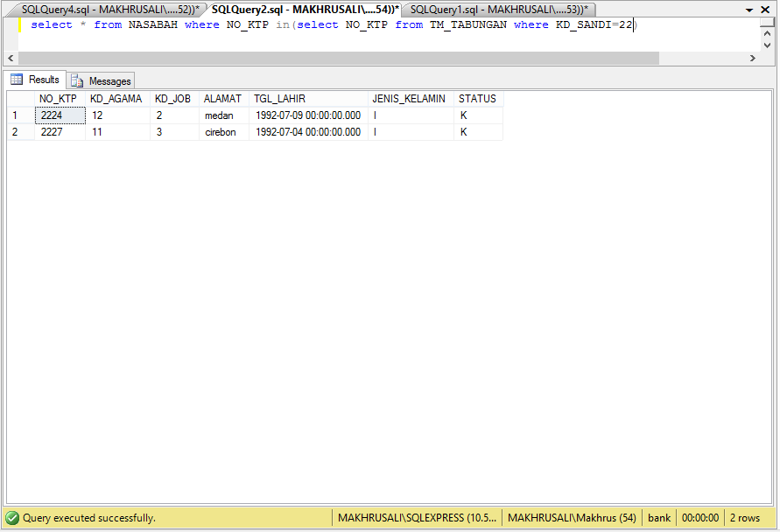
Task: Click the Messages tab icon
Action: coord(77,80)
